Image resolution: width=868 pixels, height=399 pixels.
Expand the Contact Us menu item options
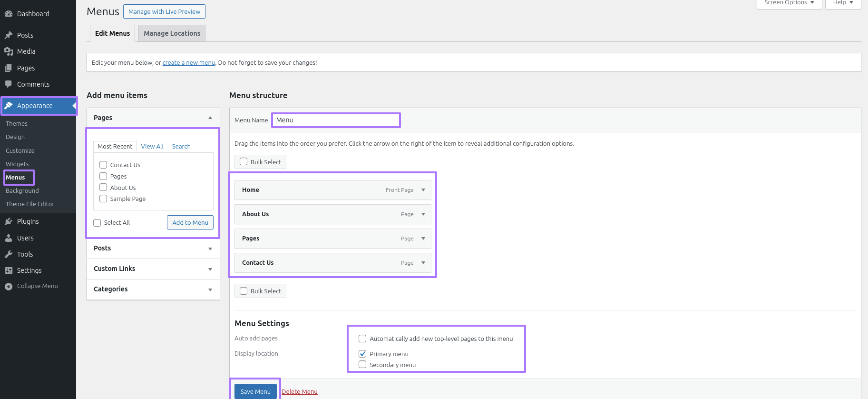(423, 263)
